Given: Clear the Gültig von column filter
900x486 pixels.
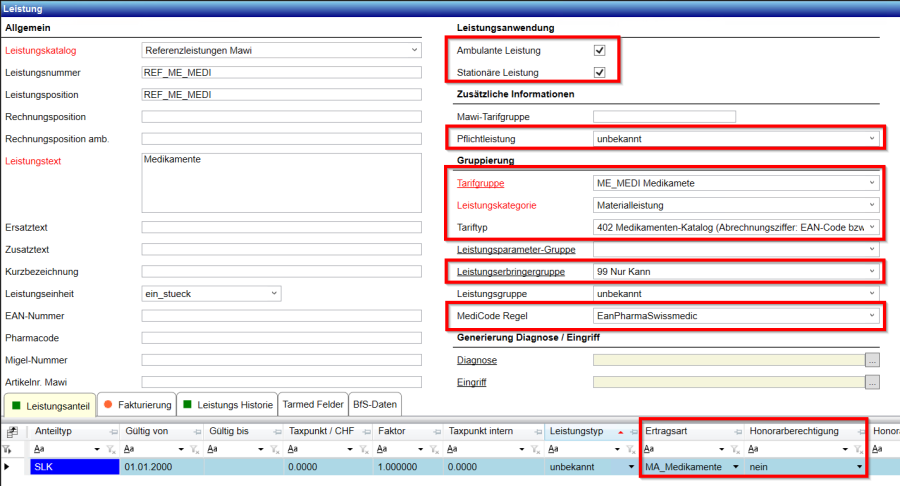Looking at the screenshot, I should [195, 449].
